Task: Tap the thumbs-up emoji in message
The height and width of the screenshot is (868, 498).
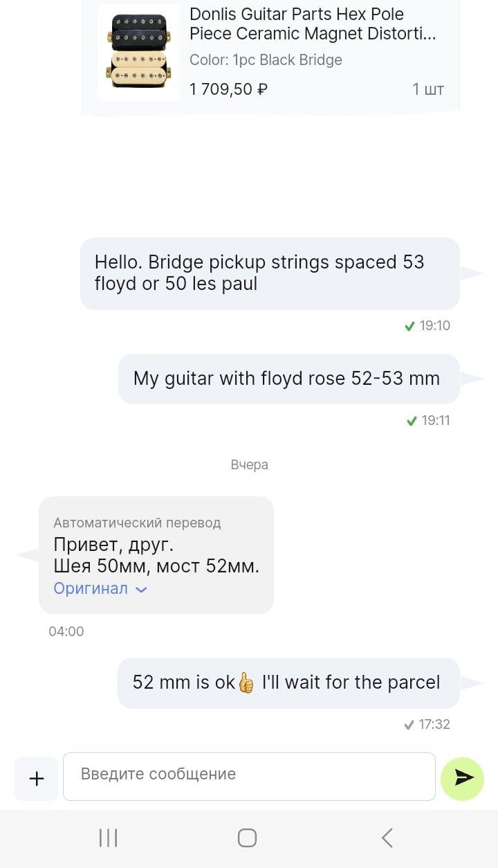Action: click(x=246, y=682)
